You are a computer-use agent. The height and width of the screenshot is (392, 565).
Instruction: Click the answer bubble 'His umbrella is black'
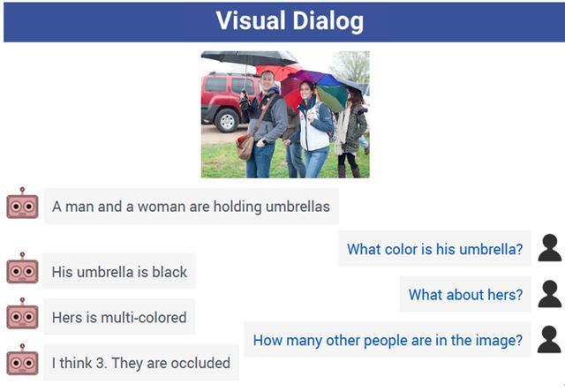pos(119,272)
